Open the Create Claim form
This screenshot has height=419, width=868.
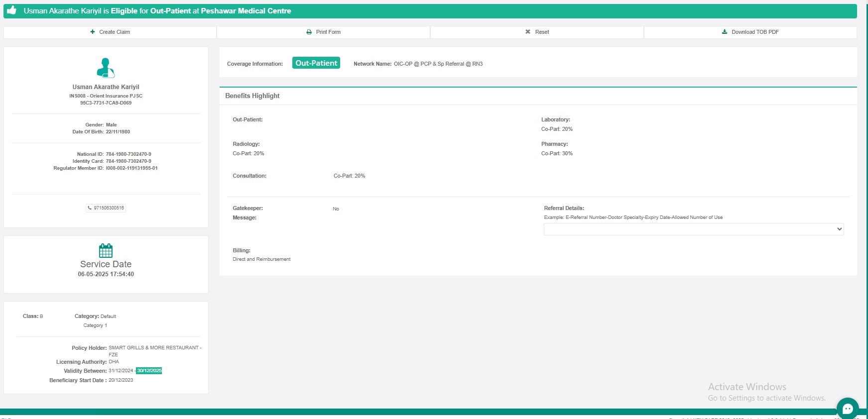click(x=110, y=32)
